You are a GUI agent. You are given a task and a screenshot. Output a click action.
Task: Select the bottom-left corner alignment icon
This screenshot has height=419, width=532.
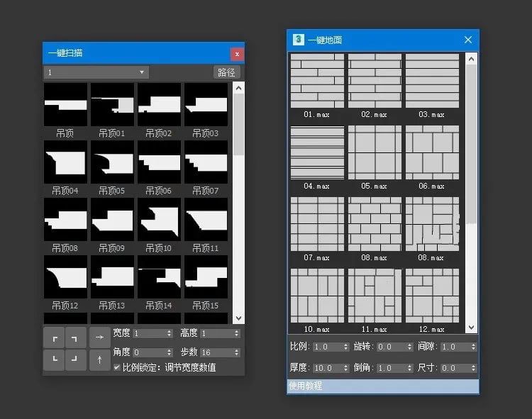55,359
